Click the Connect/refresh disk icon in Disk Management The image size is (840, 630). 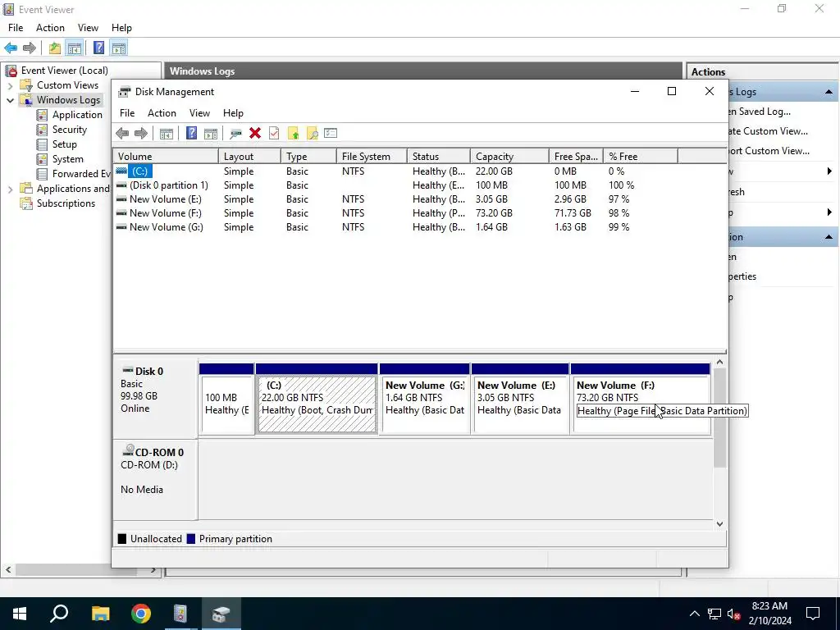[x=235, y=134]
